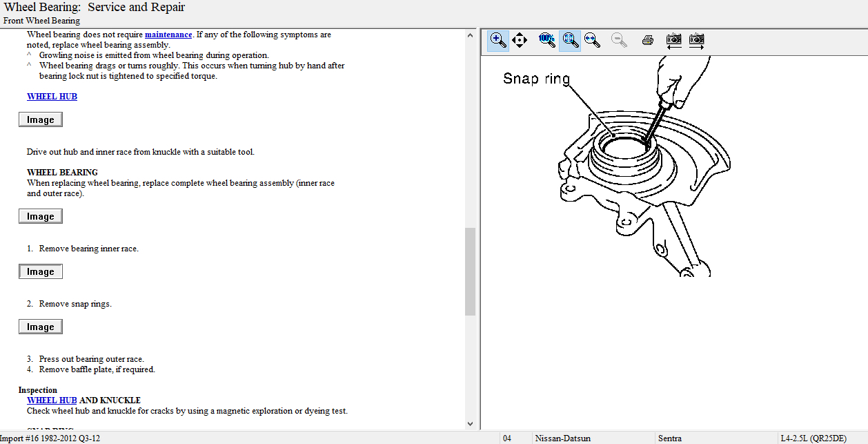
Task: Click the greyed-out zoom out magnifier
Action: (x=619, y=40)
